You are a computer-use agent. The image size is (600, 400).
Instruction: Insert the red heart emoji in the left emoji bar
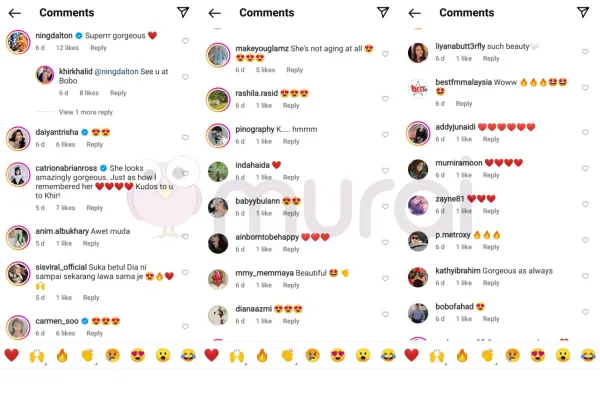point(11,355)
